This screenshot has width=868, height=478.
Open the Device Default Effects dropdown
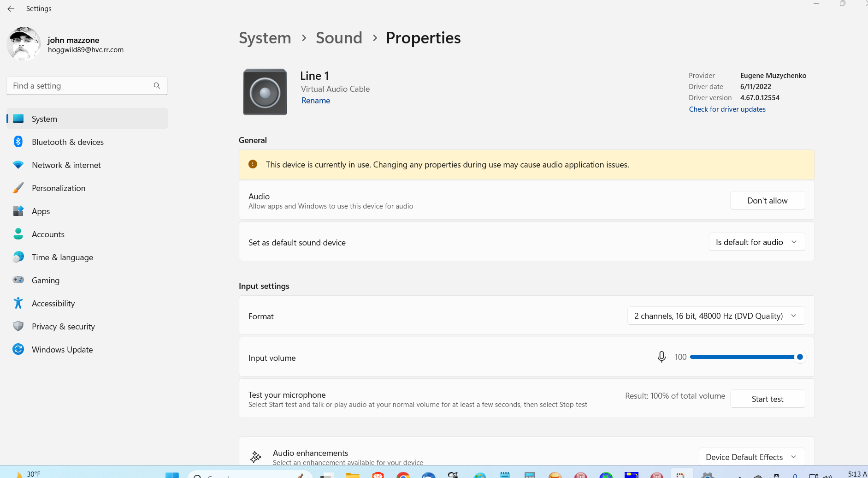click(751, 457)
